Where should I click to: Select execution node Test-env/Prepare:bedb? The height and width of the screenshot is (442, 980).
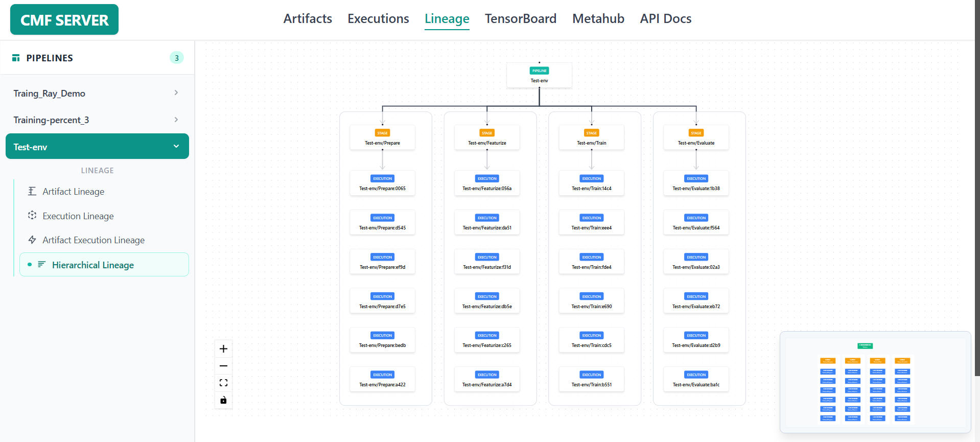(x=382, y=340)
